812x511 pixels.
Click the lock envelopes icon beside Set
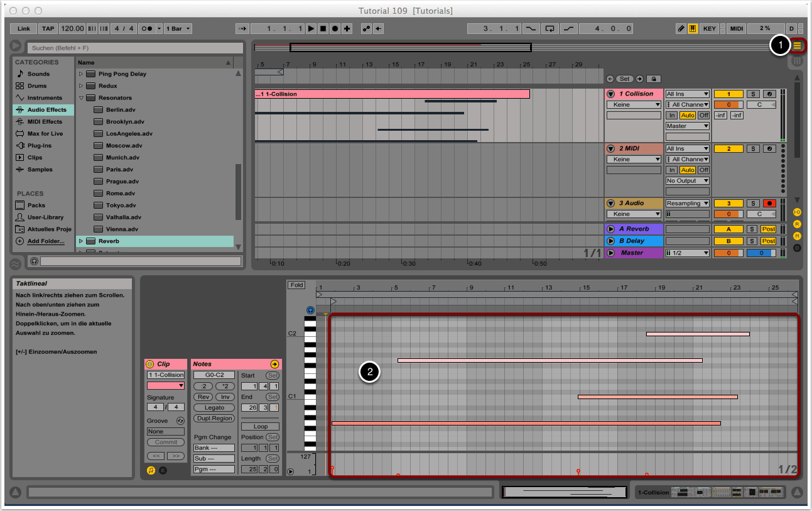pyautogui.click(x=654, y=79)
